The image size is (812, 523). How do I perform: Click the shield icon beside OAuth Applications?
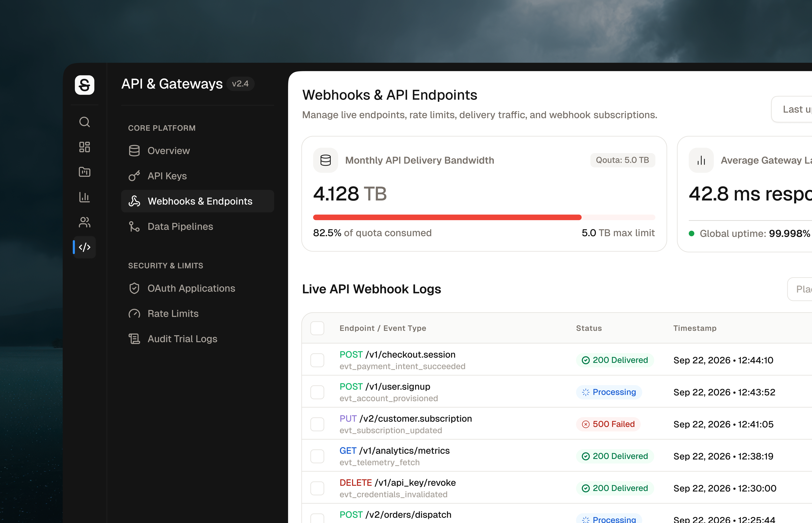tap(134, 288)
